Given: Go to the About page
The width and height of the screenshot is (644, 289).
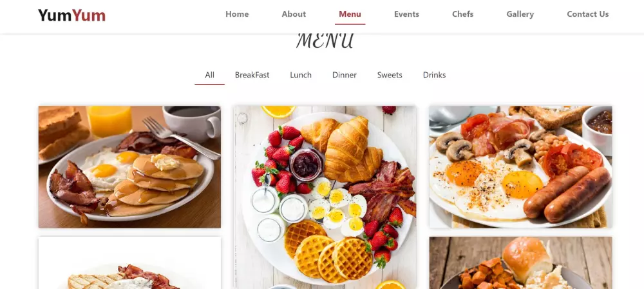Looking at the screenshot, I should pos(294,14).
